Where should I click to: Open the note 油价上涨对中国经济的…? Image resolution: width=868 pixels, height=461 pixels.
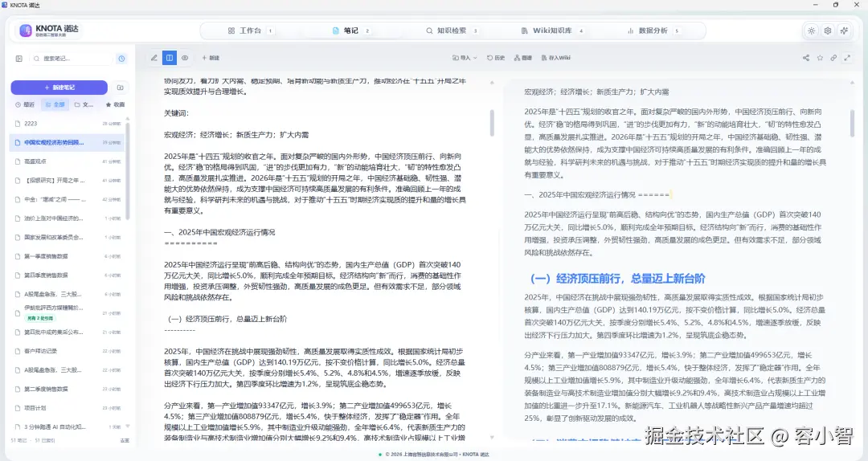click(68, 218)
